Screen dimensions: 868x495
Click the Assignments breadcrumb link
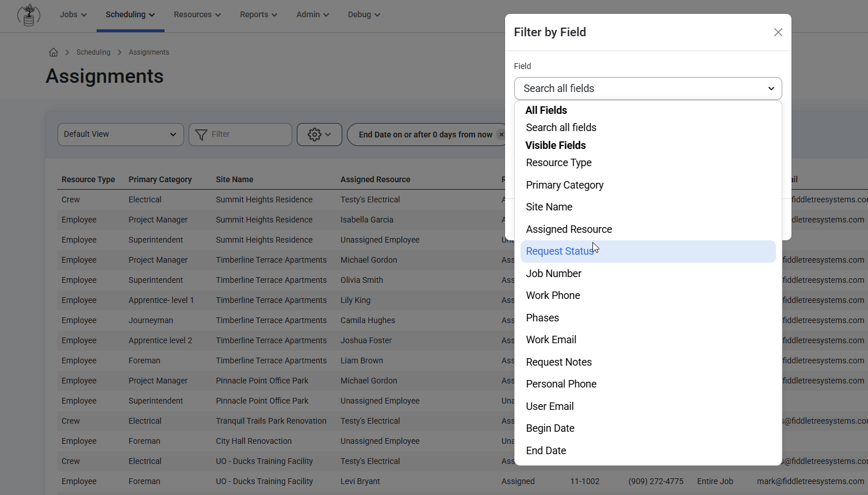coord(149,52)
